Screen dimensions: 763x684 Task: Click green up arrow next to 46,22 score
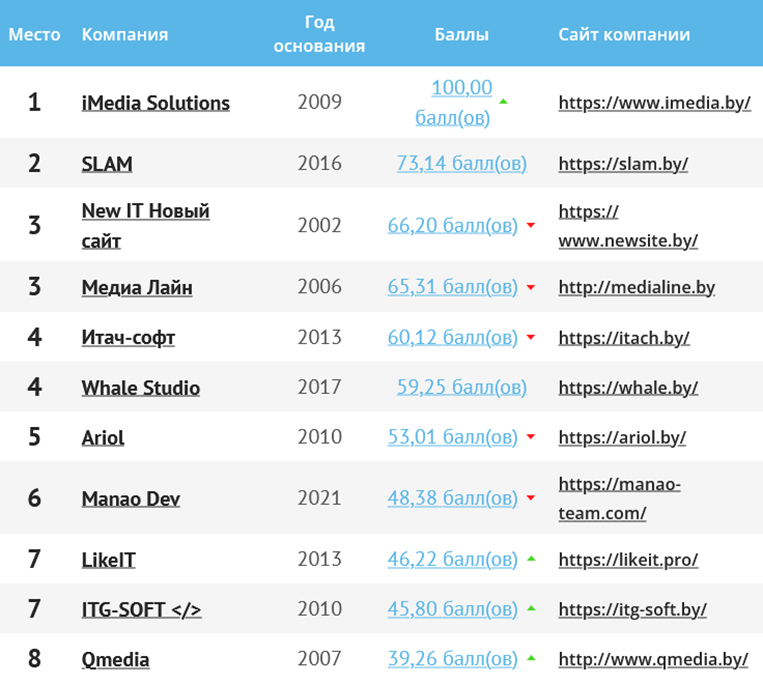(x=531, y=559)
